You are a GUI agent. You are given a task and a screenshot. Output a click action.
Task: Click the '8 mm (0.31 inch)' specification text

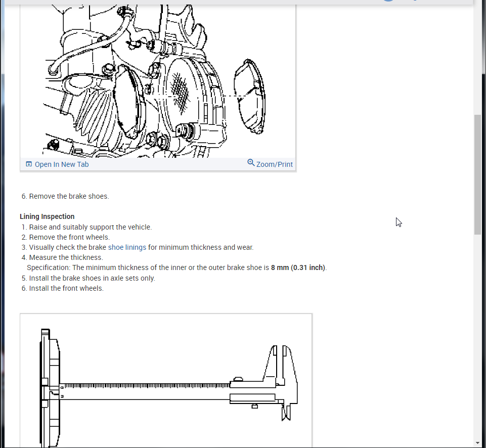click(298, 267)
